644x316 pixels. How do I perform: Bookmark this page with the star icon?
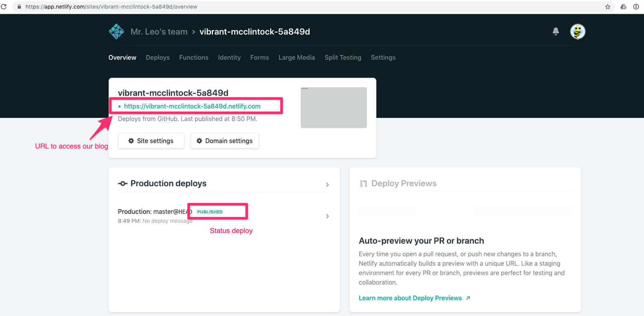tap(608, 7)
